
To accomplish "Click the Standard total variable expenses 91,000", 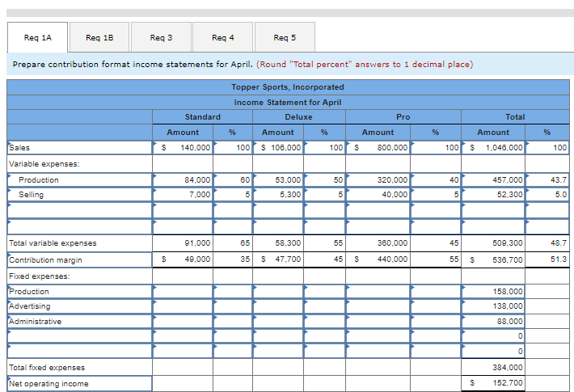I will coord(183,243).
